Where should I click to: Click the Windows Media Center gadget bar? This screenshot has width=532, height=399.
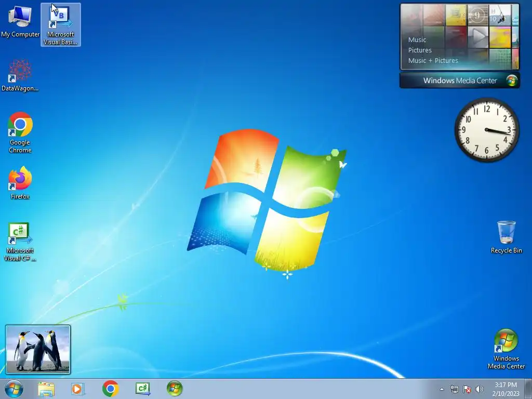pyautogui.click(x=460, y=81)
